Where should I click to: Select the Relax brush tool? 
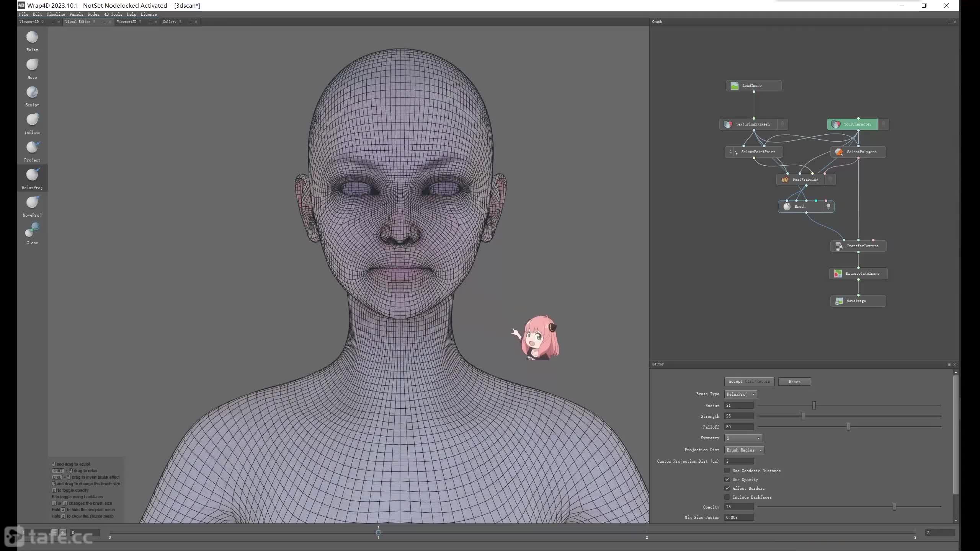point(32,41)
